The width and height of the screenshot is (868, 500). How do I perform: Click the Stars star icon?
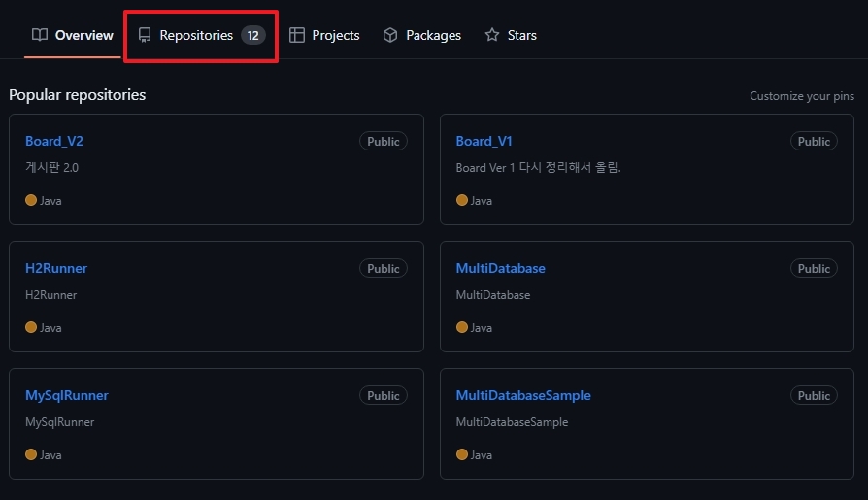click(492, 35)
